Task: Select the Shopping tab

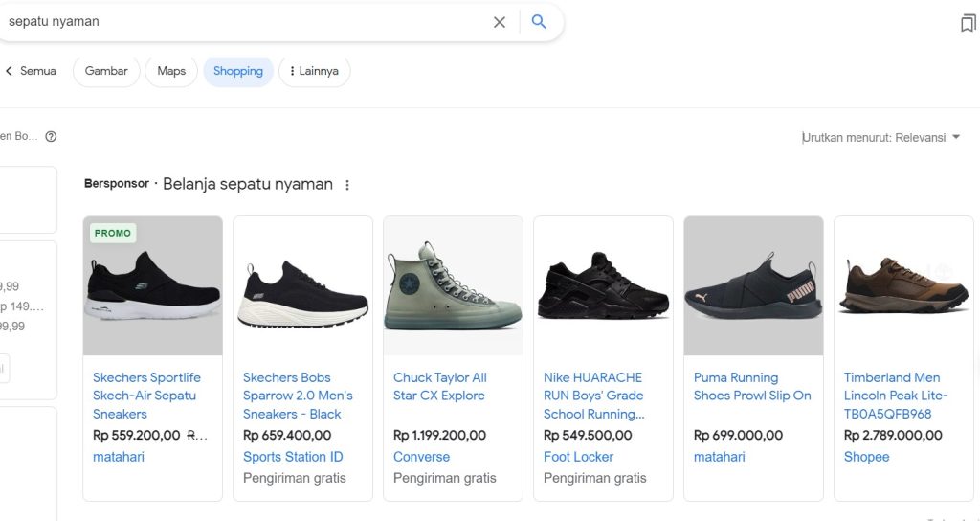Action: pyautogui.click(x=238, y=71)
